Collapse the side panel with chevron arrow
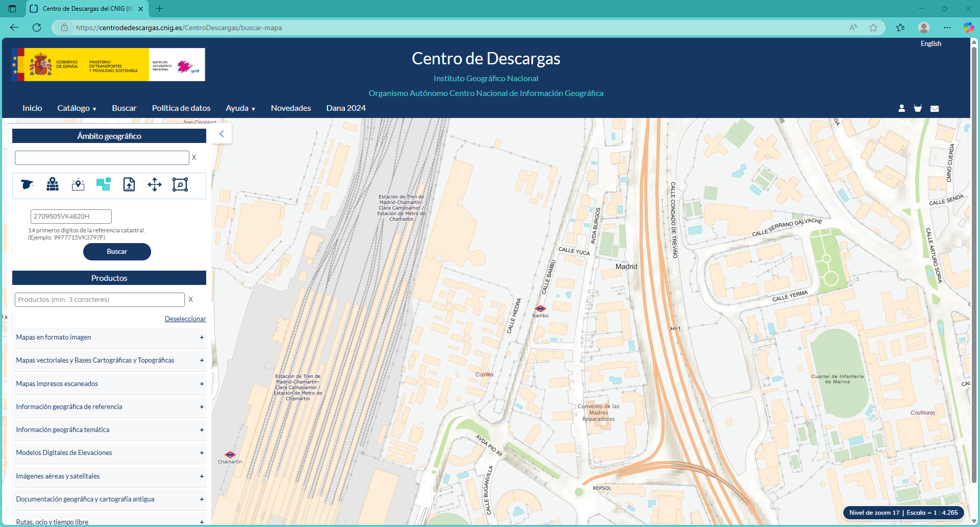This screenshot has width=980, height=527. pos(222,133)
